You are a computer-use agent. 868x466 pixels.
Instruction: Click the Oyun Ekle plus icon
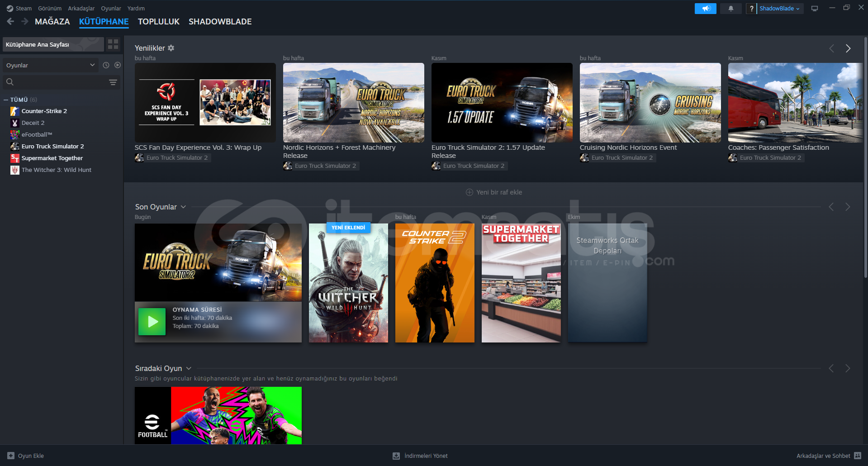(x=11, y=456)
